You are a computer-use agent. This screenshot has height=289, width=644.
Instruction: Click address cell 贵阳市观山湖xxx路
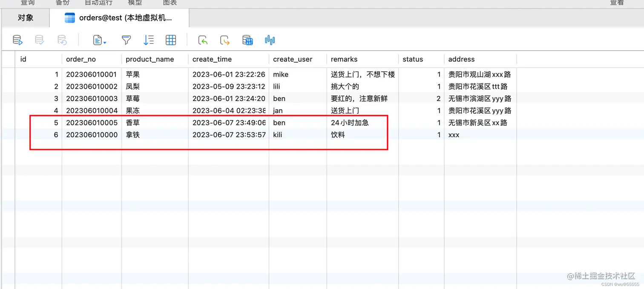pyautogui.click(x=480, y=74)
